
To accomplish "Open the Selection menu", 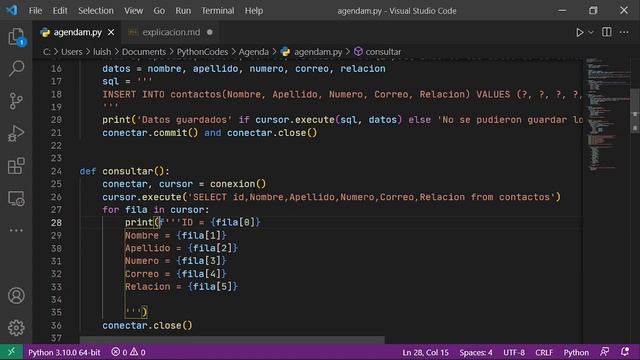I will 96,11.
